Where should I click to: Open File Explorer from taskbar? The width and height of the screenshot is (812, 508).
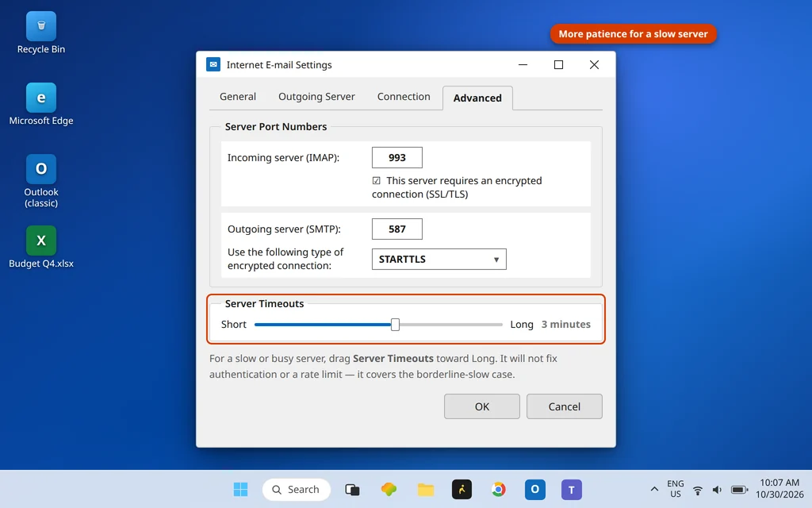pyautogui.click(x=426, y=489)
